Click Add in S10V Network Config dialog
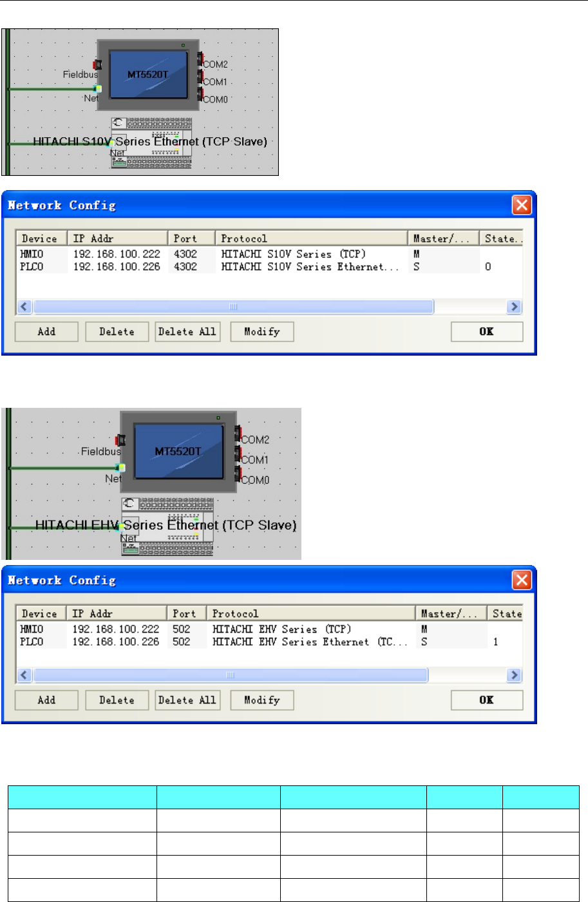588x902 pixels. 46,332
